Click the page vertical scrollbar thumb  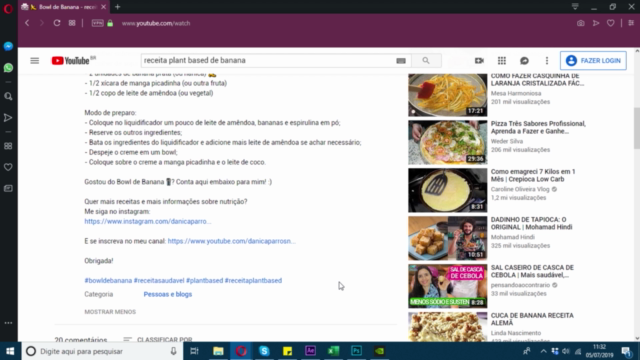point(637,128)
